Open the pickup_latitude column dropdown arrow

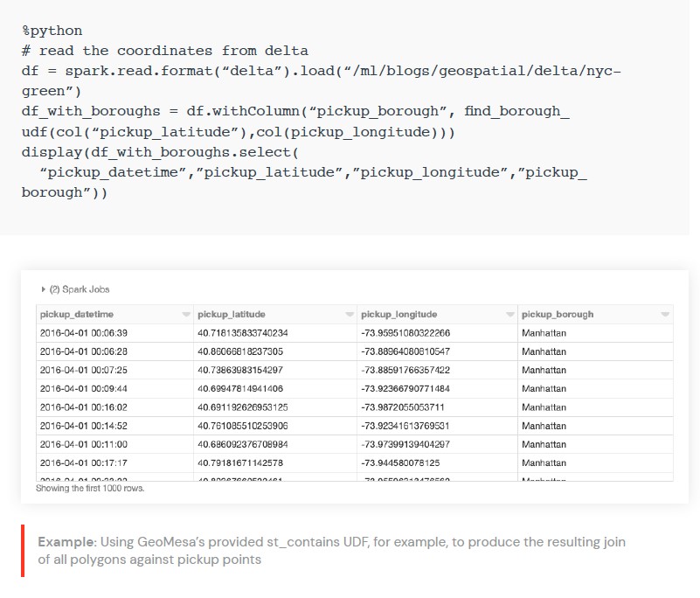tap(350, 315)
